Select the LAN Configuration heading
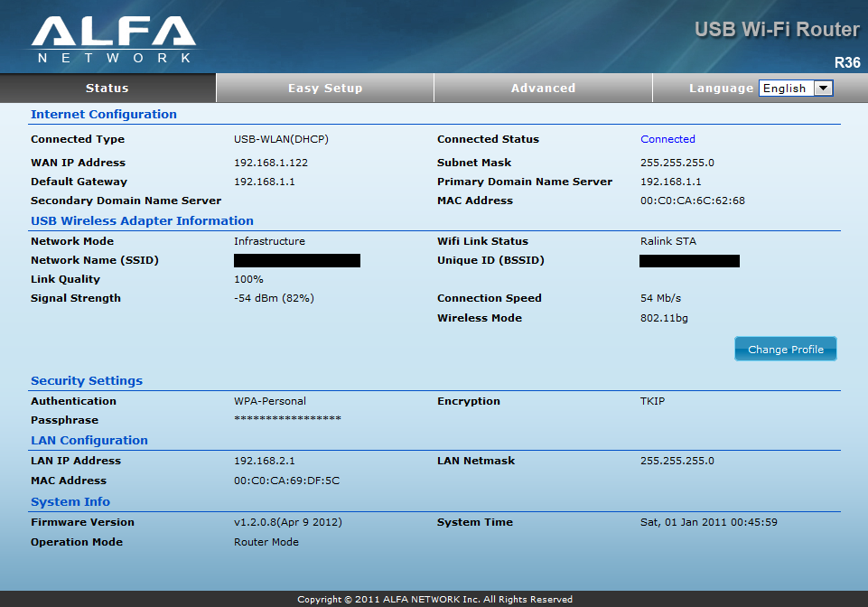 [x=89, y=440]
